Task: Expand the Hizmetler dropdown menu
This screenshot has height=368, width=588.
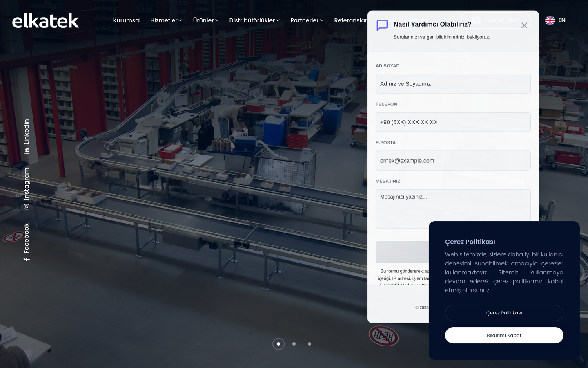Action: pyautogui.click(x=166, y=20)
